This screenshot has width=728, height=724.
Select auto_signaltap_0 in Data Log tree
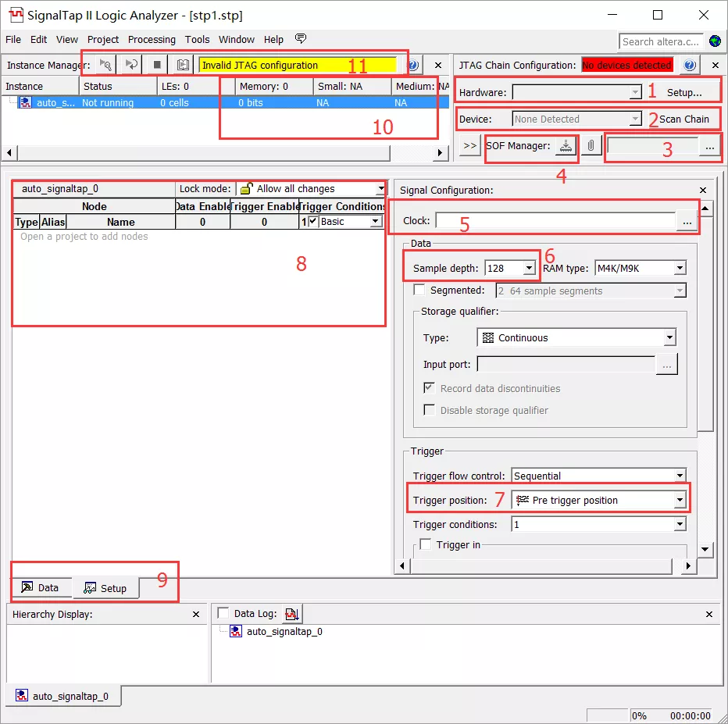point(284,631)
